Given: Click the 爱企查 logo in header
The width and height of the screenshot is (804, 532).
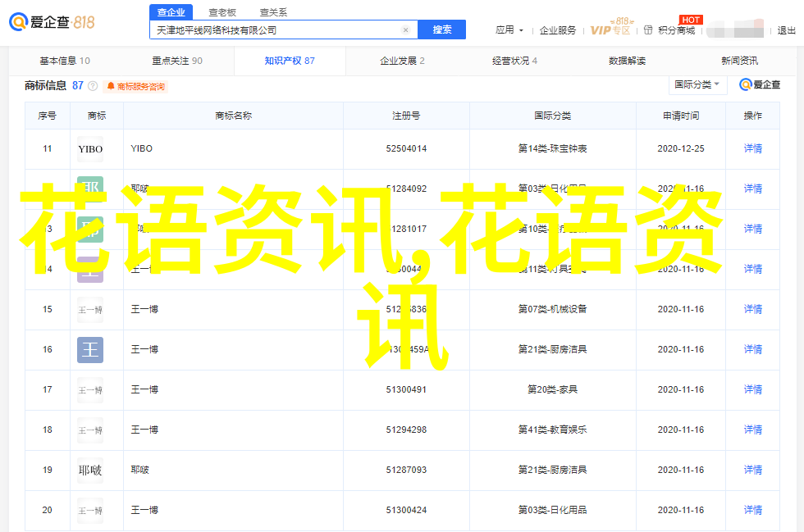Looking at the screenshot, I should coord(53,23).
